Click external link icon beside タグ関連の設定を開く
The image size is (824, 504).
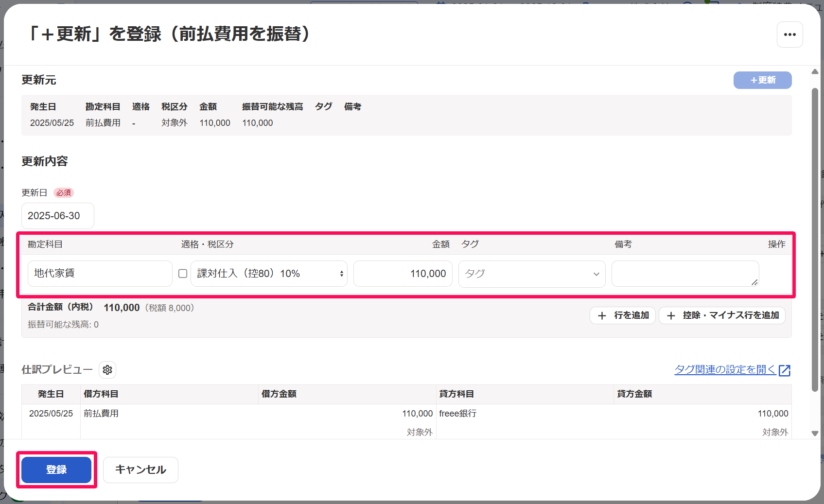[785, 370]
